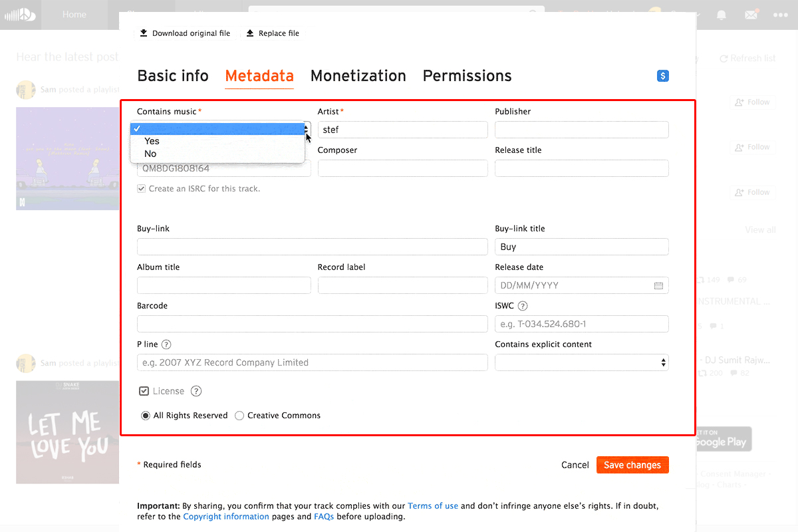Open the notifications bell icon
The height and width of the screenshot is (532, 798).
[x=721, y=14]
